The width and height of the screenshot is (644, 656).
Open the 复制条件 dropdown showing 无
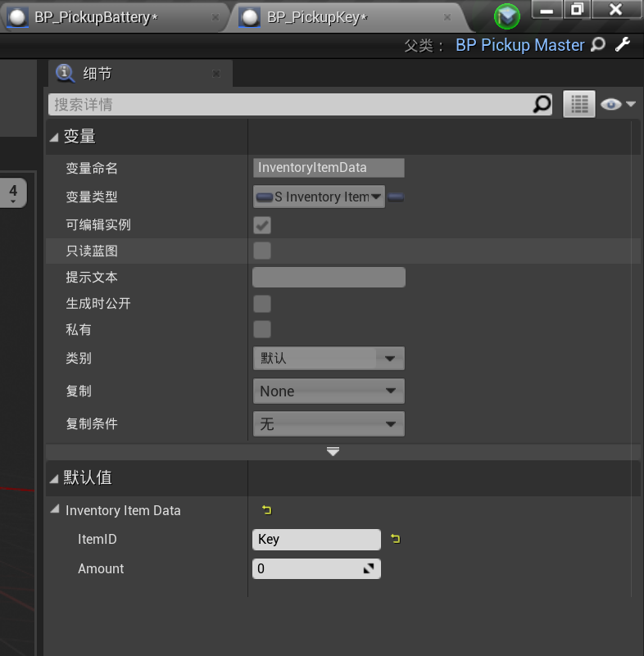point(329,423)
